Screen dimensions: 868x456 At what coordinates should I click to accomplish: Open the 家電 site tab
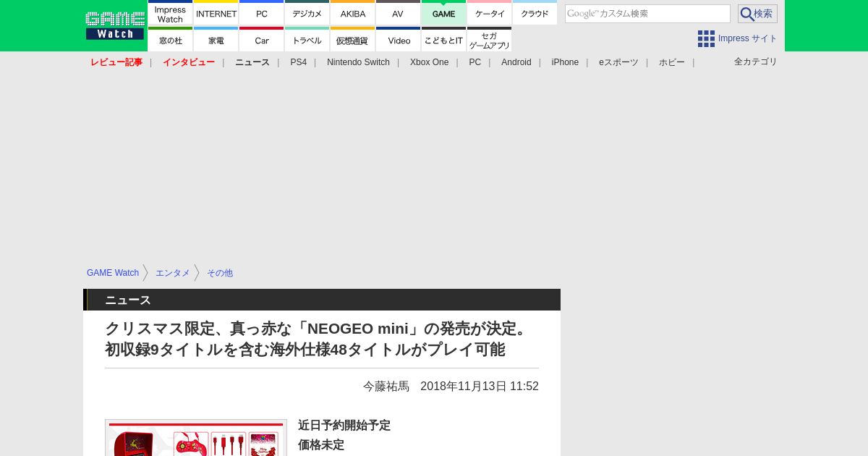216,40
